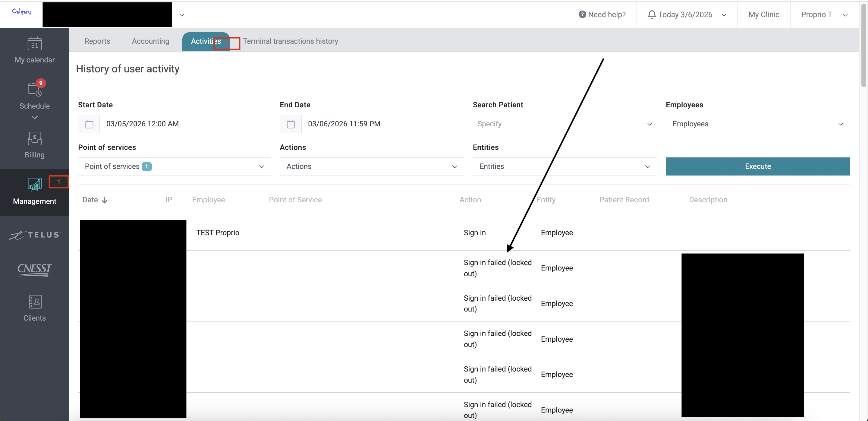868x421 pixels.
Task: Click the notification bell icon
Action: [x=652, y=14]
